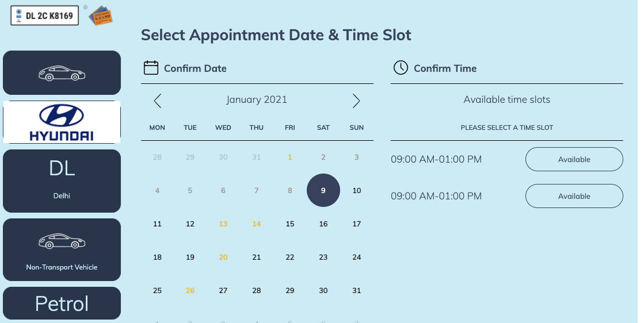The width and height of the screenshot is (644, 323).
Task: Select January 31 on the calendar
Action: [357, 290]
